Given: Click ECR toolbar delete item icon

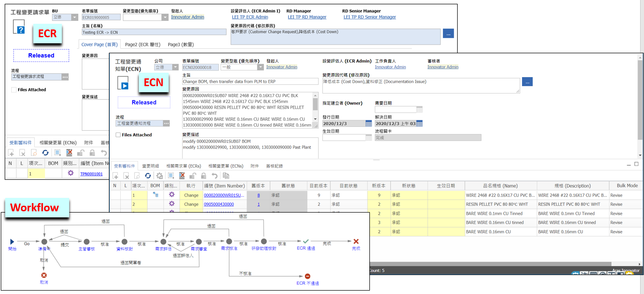Looking at the screenshot, I should click(x=22, y=153).
